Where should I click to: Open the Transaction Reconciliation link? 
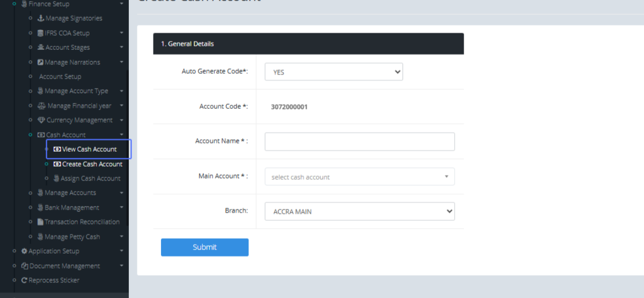tap(82, 222)
